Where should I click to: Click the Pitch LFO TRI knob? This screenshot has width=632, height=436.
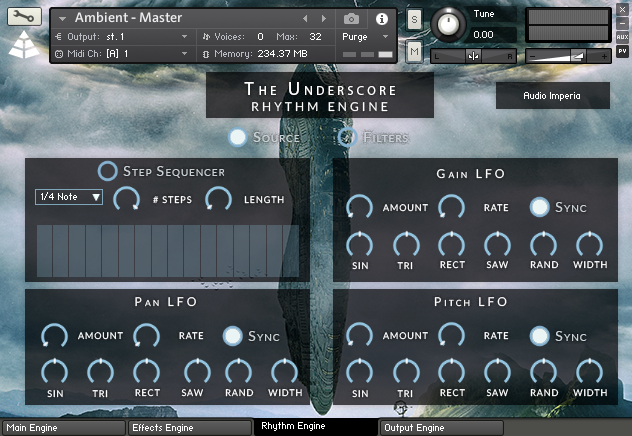(406, 372)
